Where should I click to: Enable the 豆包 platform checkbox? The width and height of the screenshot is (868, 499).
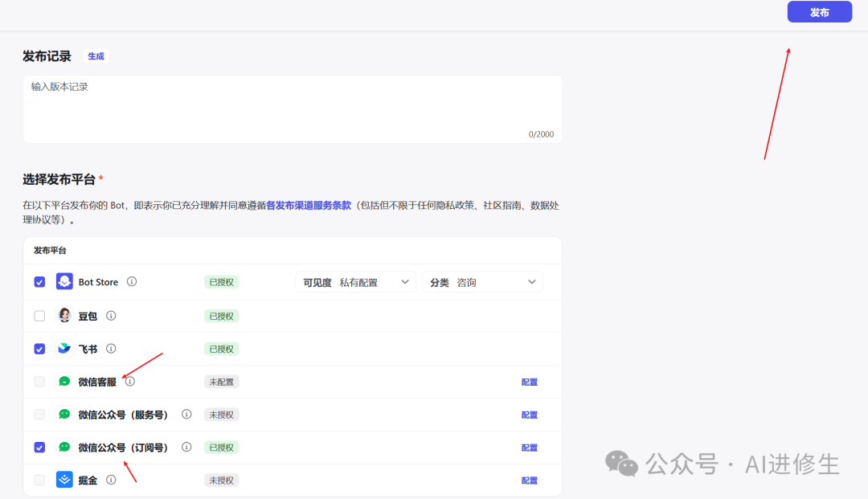pyautogui.click(x=39, y=316)
